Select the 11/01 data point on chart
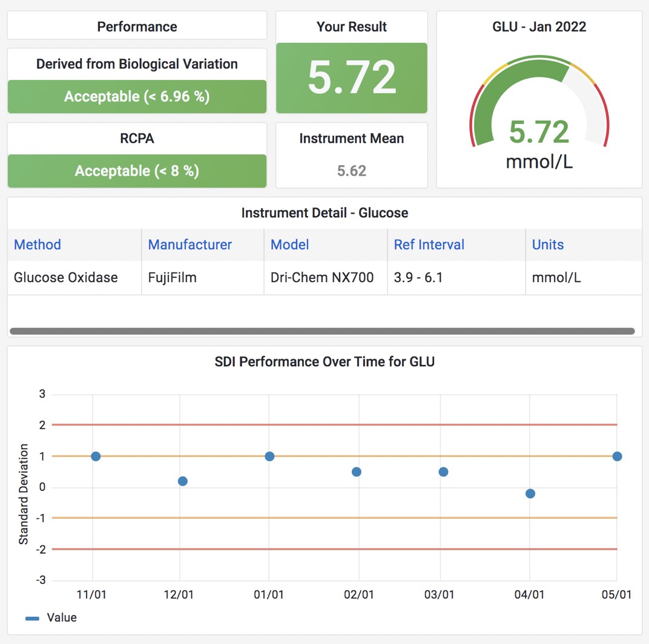The image size is (649, 644). coord(96,456)
